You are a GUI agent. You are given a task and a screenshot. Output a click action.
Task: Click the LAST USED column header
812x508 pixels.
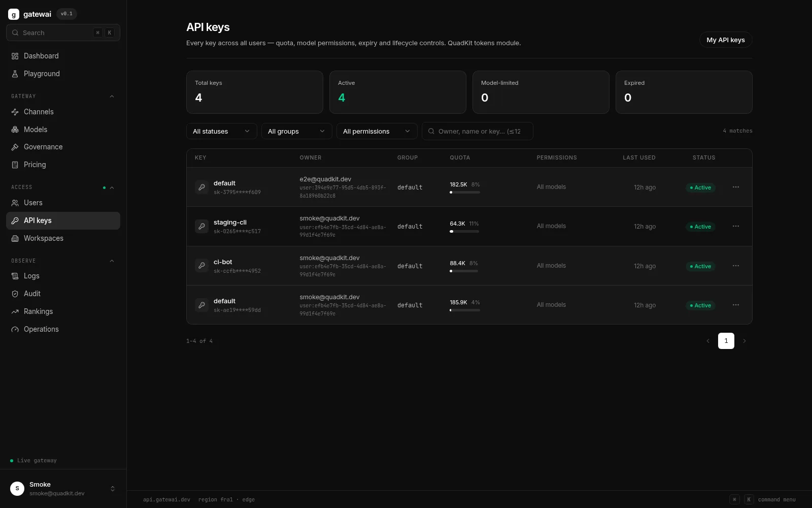point(639,158)
